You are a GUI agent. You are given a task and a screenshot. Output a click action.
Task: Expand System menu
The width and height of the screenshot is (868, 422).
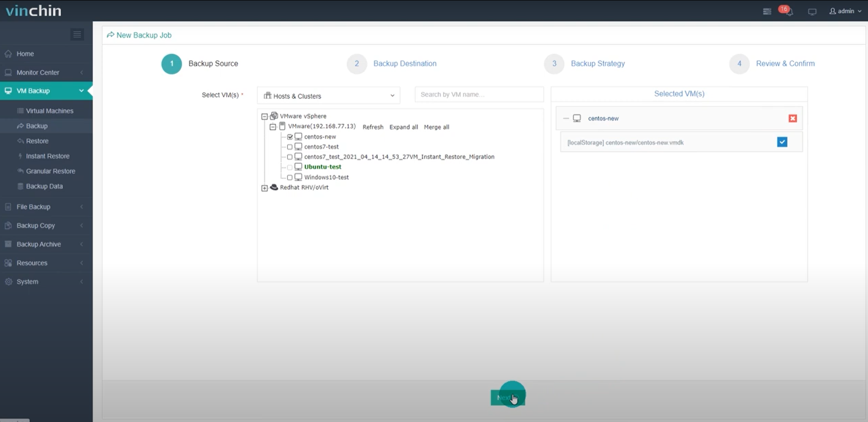click(x=46, y=281)
